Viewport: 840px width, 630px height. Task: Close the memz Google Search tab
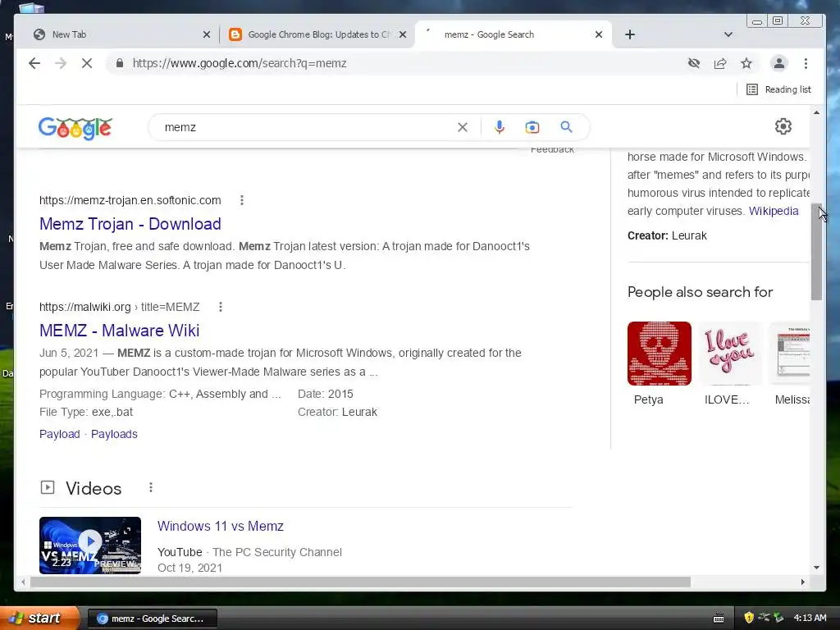599,34
